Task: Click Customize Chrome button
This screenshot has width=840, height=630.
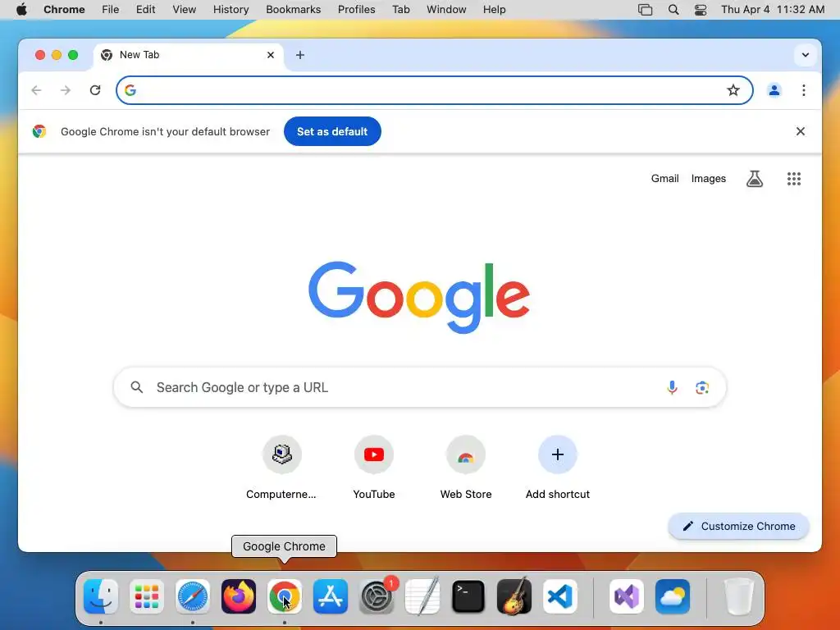Action: point(738,526)
